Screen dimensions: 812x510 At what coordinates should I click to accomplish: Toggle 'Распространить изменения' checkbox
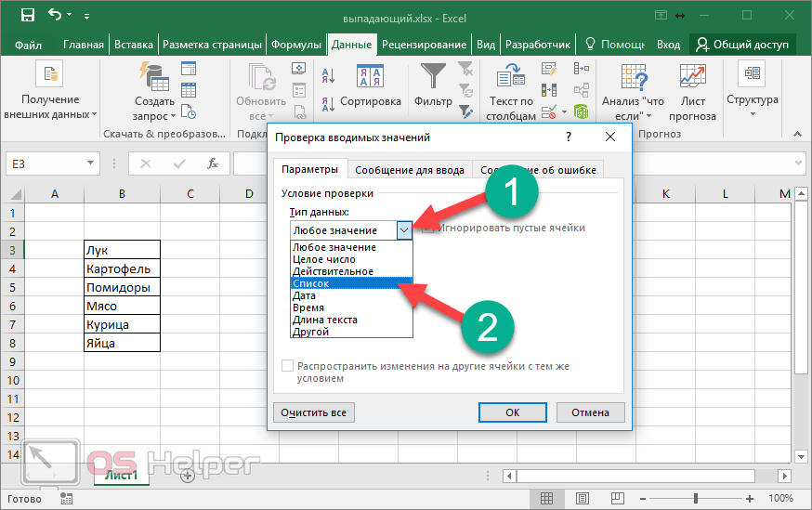(288, 367)
